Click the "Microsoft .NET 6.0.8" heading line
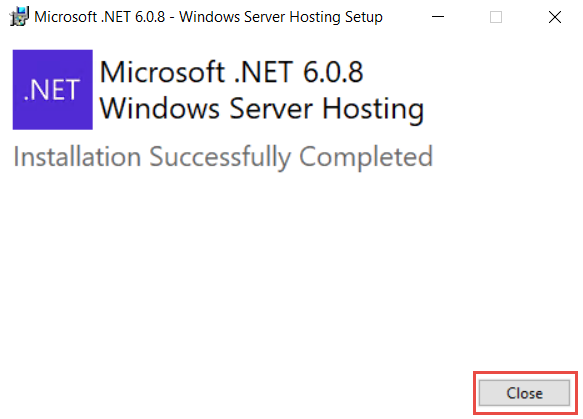 [232, 72]
